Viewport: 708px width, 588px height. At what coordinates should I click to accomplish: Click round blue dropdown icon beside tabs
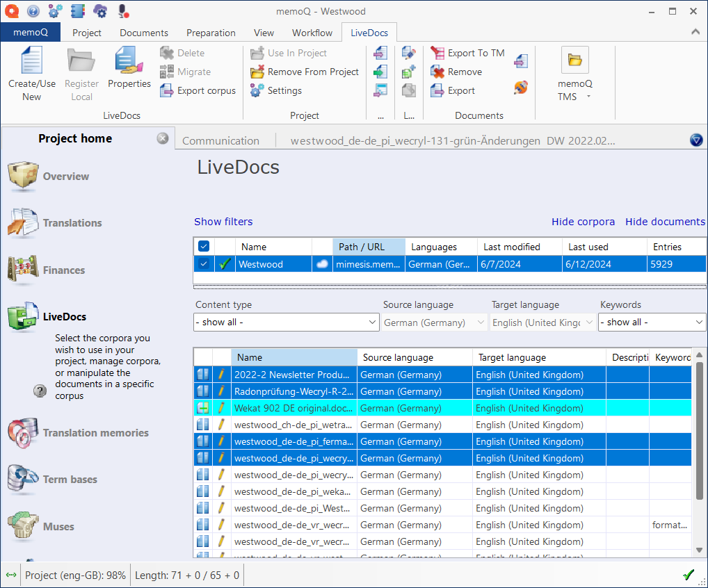(696, 140)
